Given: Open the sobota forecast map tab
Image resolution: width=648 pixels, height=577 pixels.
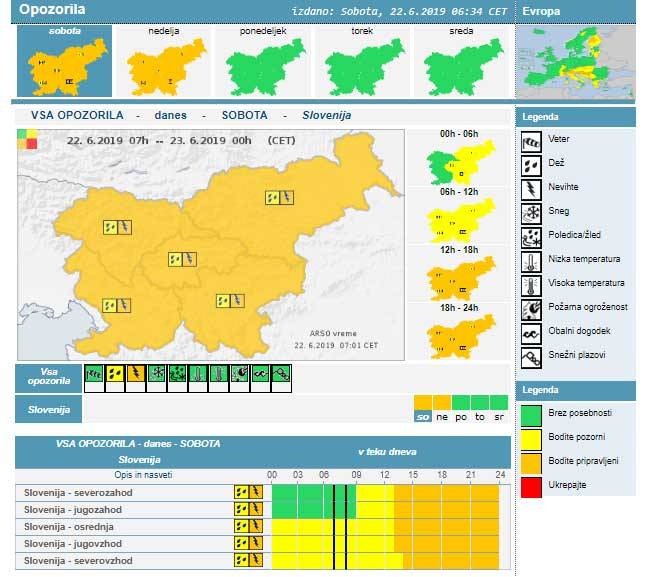Looking at the screenshot, I should (x=65, y=60).
